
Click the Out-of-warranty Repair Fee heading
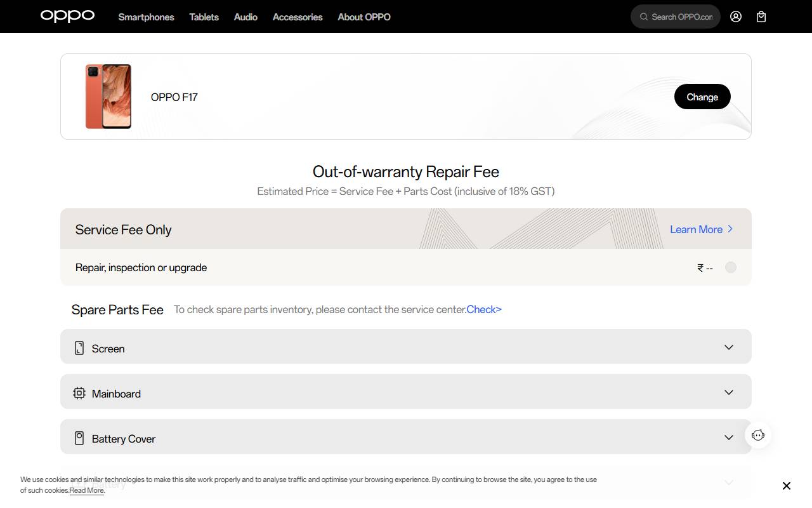point(406,171)
